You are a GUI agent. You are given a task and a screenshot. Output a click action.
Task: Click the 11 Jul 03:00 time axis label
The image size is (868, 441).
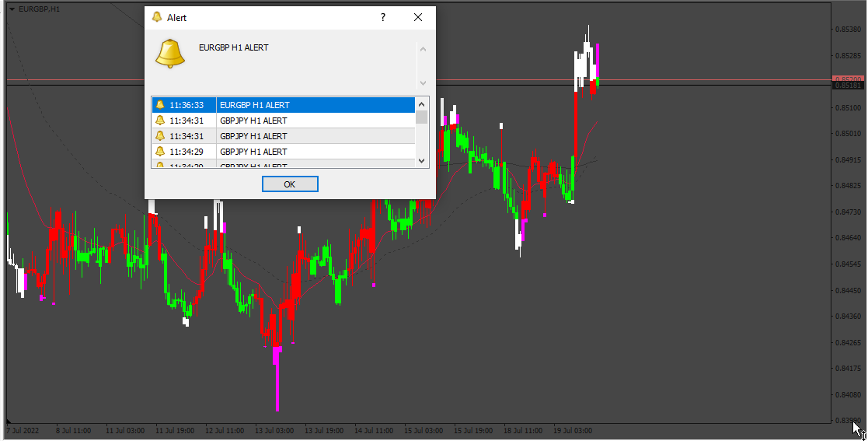(x=125, y=430)
